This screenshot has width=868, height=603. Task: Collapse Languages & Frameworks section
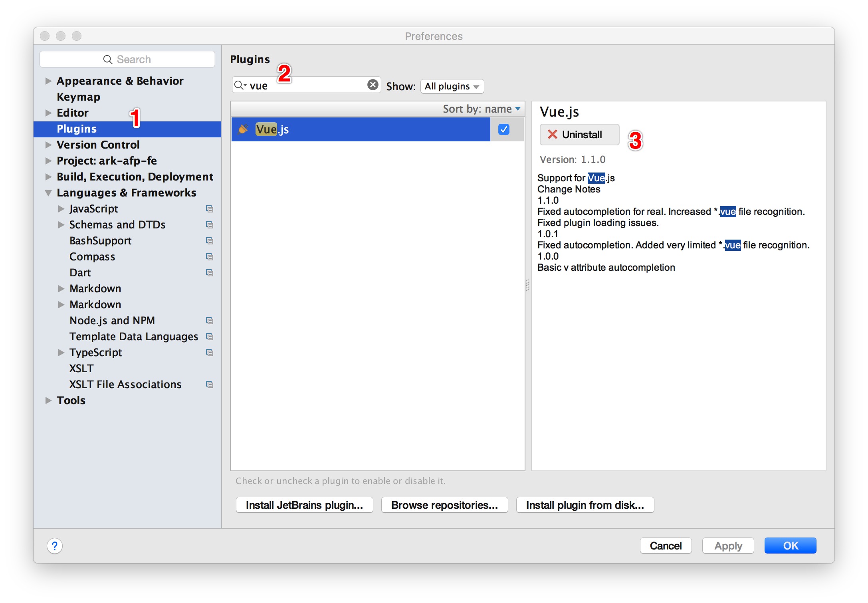pos(48,193)
